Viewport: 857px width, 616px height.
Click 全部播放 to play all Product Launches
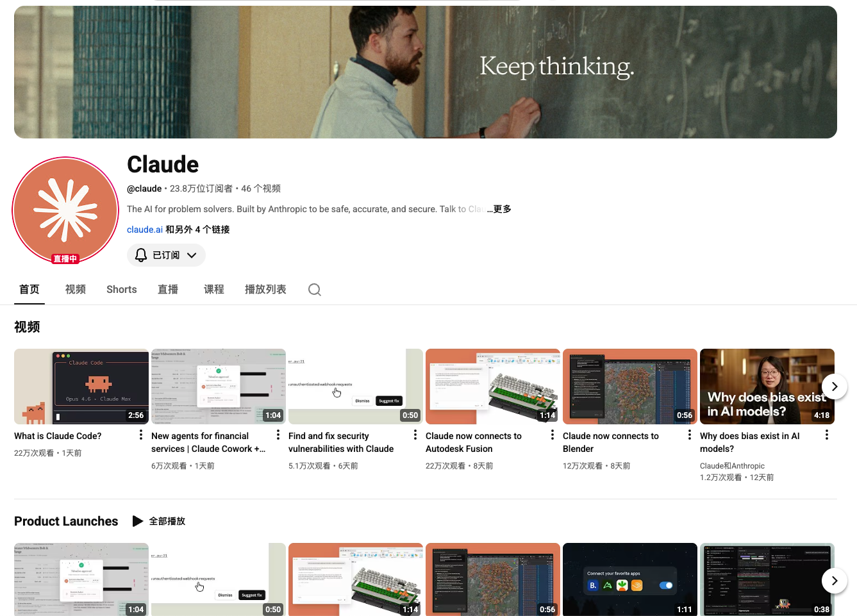159,521
